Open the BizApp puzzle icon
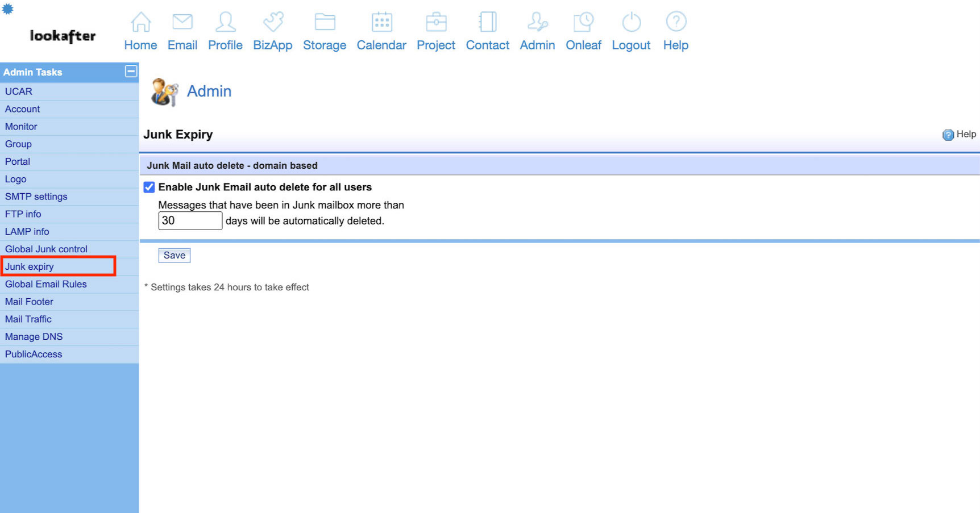This screenshot has height=513, width=980. (273, 22)
